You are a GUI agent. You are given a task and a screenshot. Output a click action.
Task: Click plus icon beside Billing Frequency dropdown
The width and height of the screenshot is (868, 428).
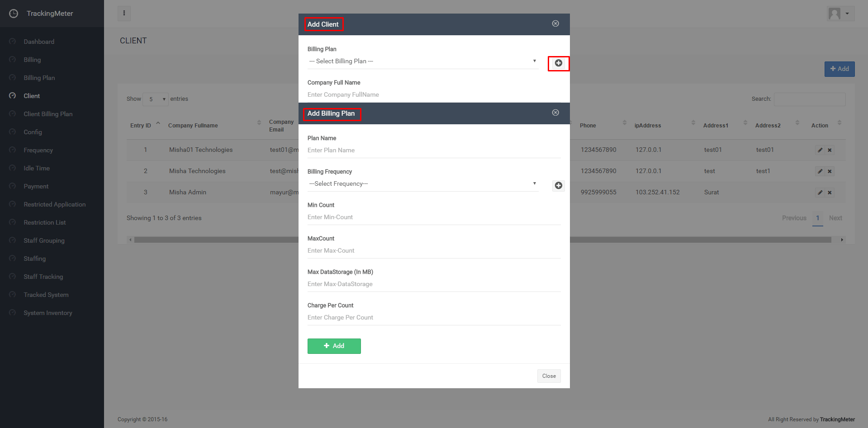558,186
